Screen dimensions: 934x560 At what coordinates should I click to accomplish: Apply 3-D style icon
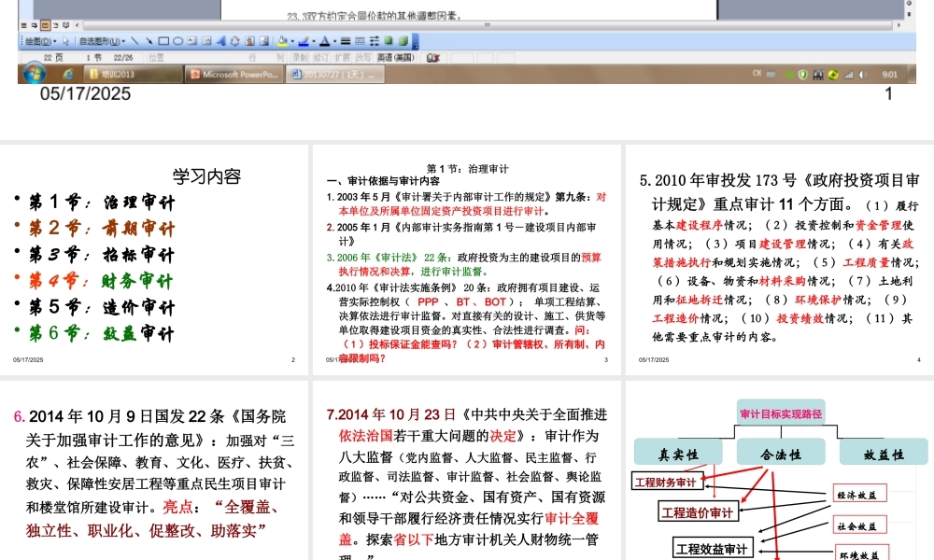[403, 41]
